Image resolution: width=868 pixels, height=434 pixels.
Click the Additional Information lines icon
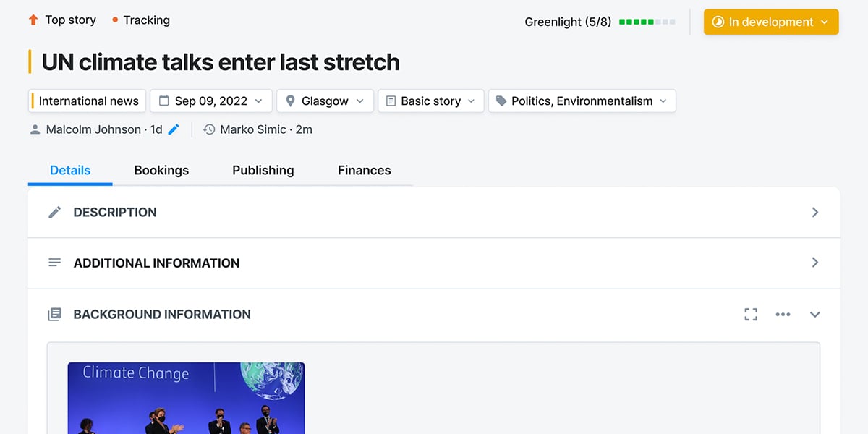pos(54,263)
